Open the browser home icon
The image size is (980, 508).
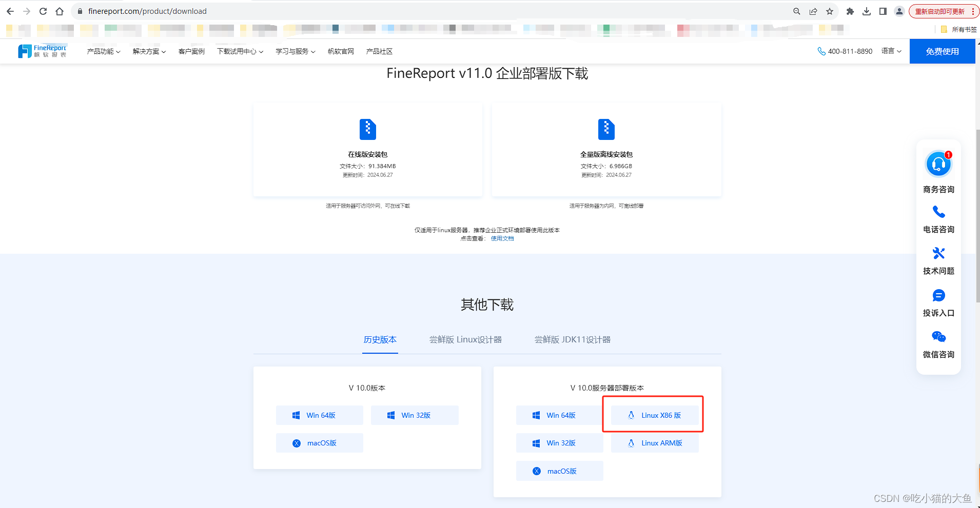tap(60, 11)
